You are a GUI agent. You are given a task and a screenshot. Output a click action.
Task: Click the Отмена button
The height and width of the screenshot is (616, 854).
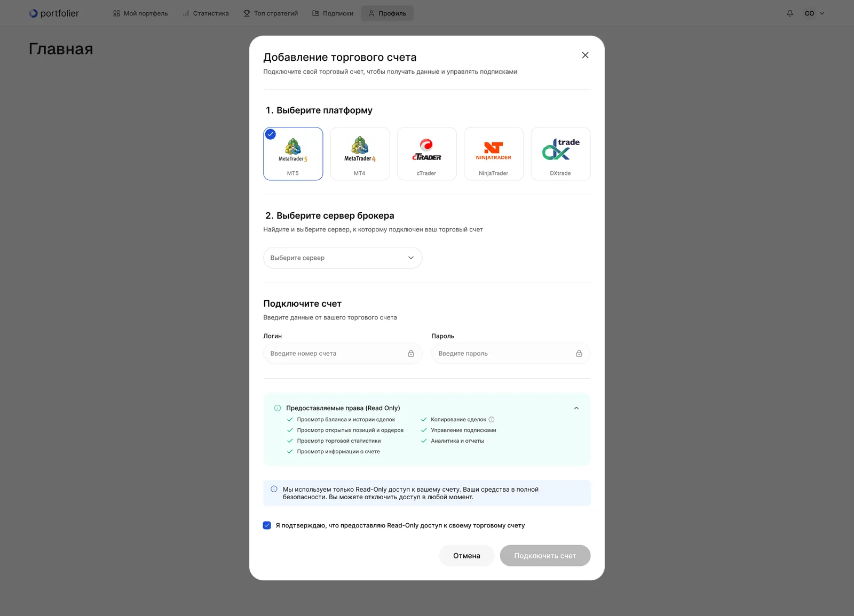coord(466,556)
